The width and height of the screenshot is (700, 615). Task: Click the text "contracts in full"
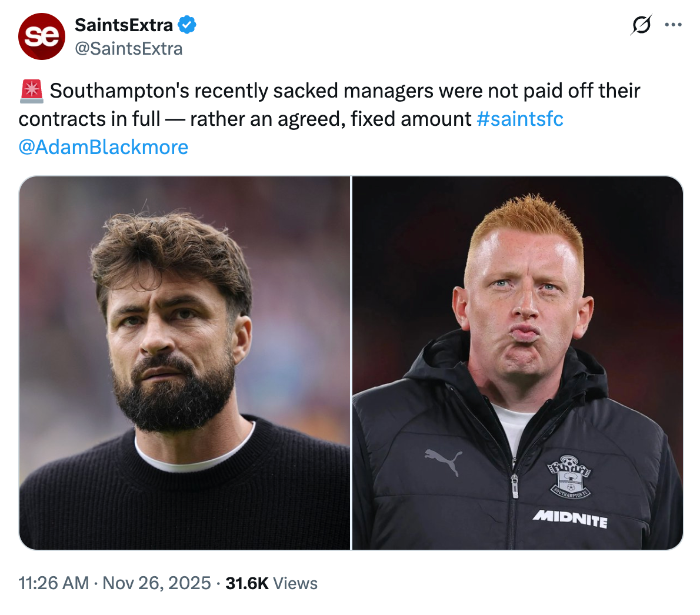[89, 119]
